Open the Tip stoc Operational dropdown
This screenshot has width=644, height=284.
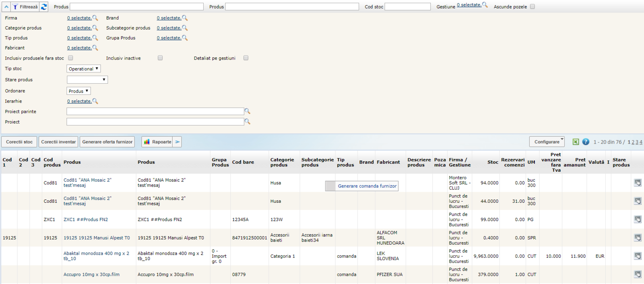click(83, 69)
